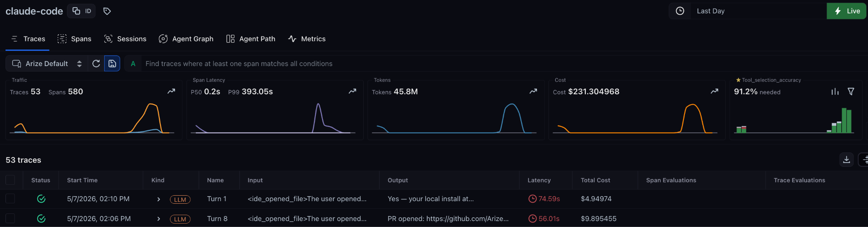This screenshot has width=868, height=227.
Task: Switch to the Spans tab
Action: click(x=75, y=39)
